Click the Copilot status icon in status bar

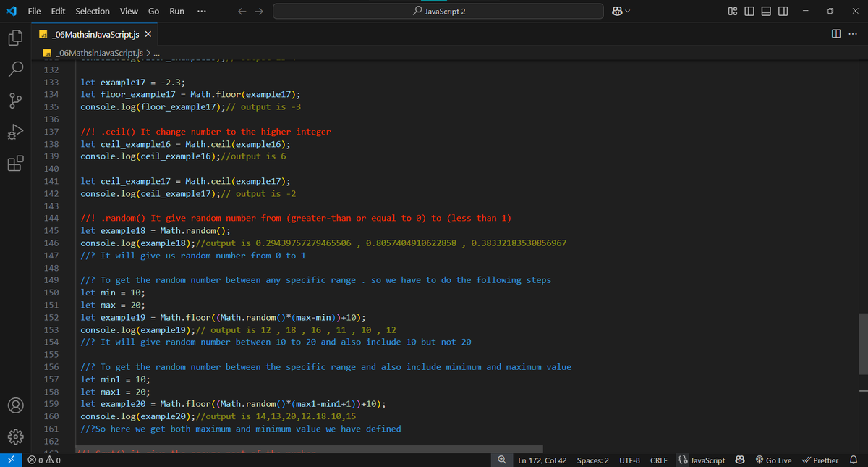tap(739, 460)
